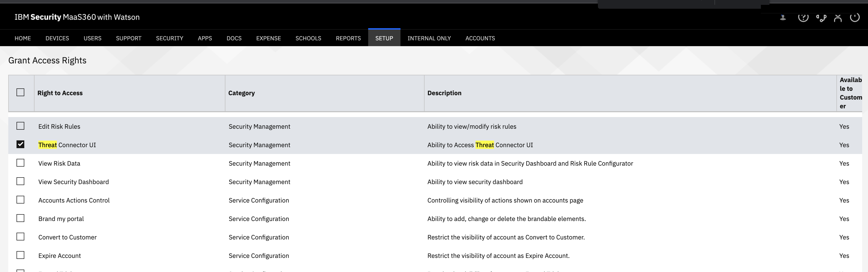Screen dimensions: 868x272
Task: Click Service Configuration category in Expire Account row
Action: point(259,256)
